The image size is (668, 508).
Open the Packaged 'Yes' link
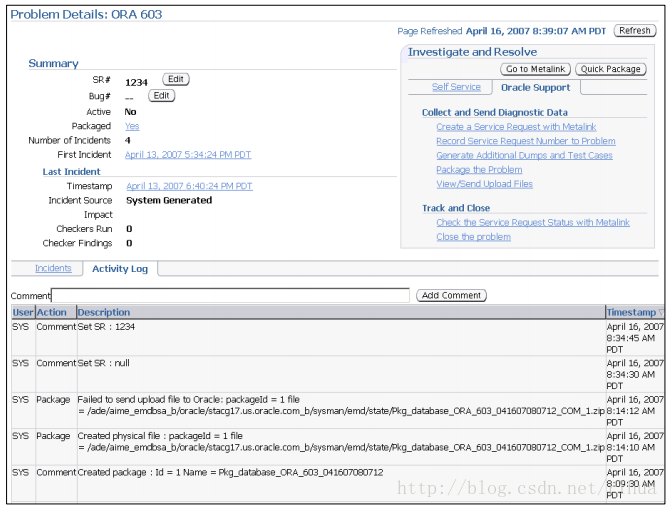click(x=132, y=126)
